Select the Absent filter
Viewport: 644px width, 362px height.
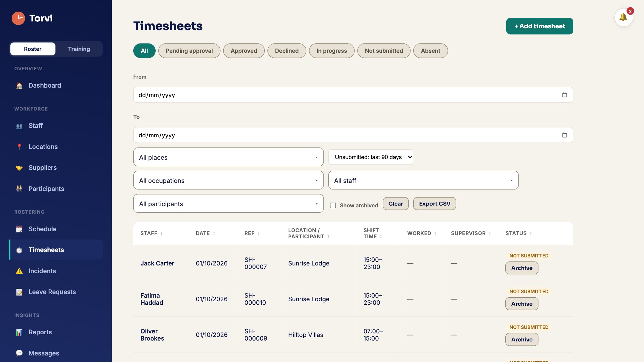[x=431, y=51]
